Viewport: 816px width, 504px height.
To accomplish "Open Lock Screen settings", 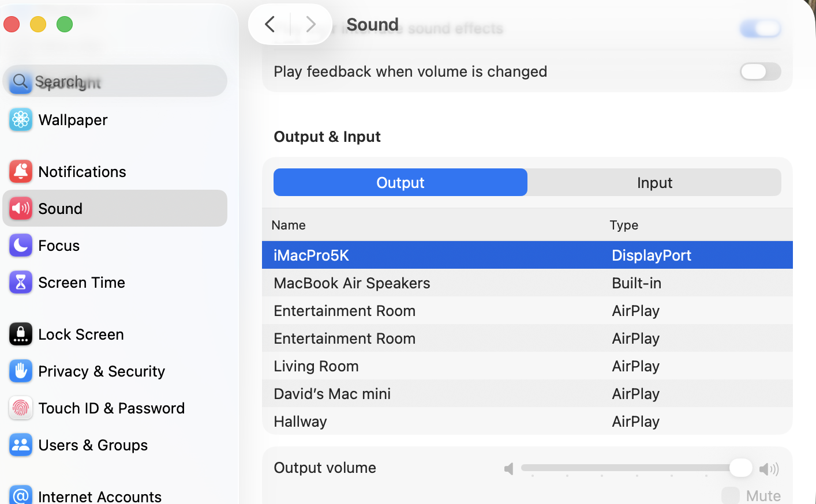I will point(115,334).
